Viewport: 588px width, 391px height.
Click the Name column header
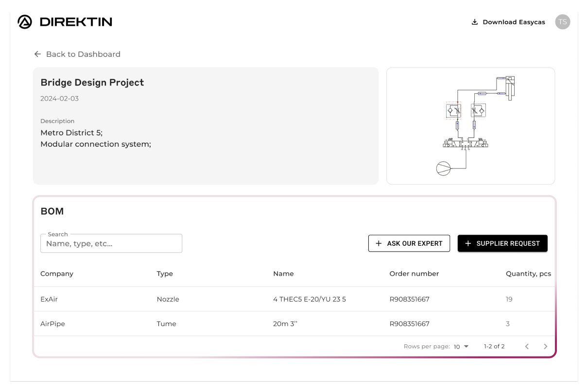(283, 274)
